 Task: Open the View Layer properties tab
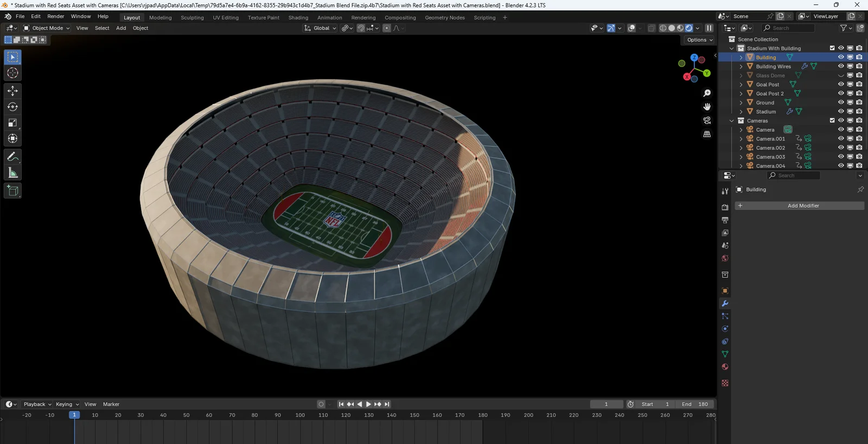click(x=725, y=233)
